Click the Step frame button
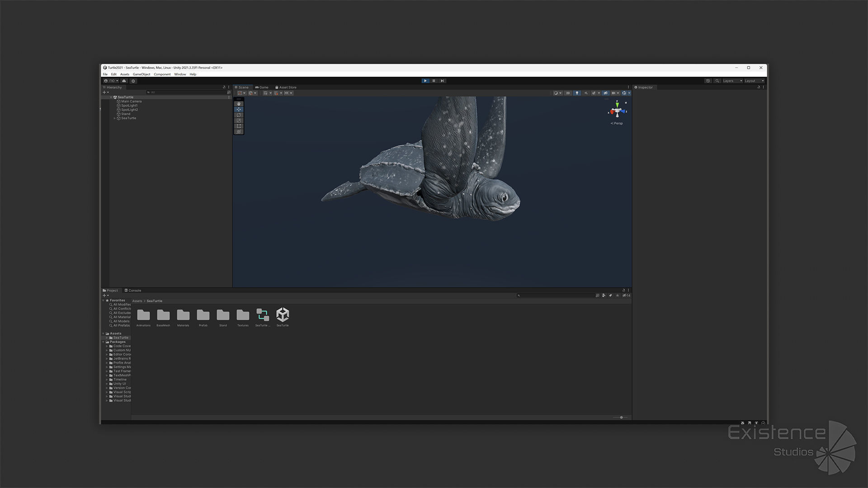This screenshot has height=488, width=868. pyautogui.click(x=442, y=81)
